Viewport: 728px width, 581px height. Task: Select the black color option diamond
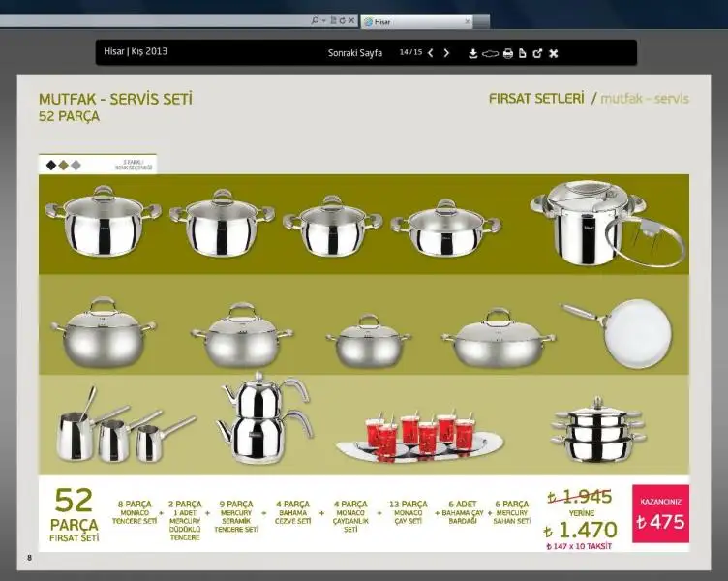(x=51, y=165)
